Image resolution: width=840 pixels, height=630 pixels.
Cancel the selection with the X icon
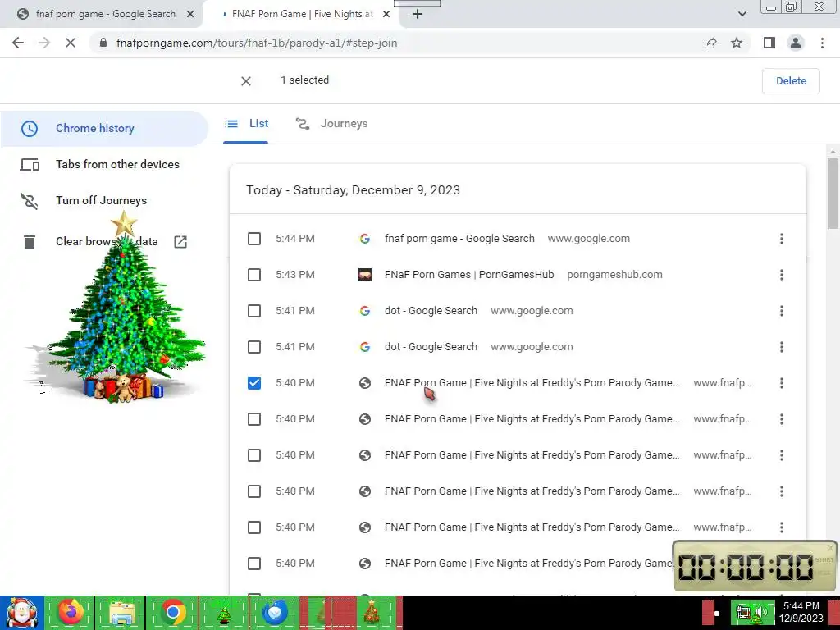pos(246,81)
